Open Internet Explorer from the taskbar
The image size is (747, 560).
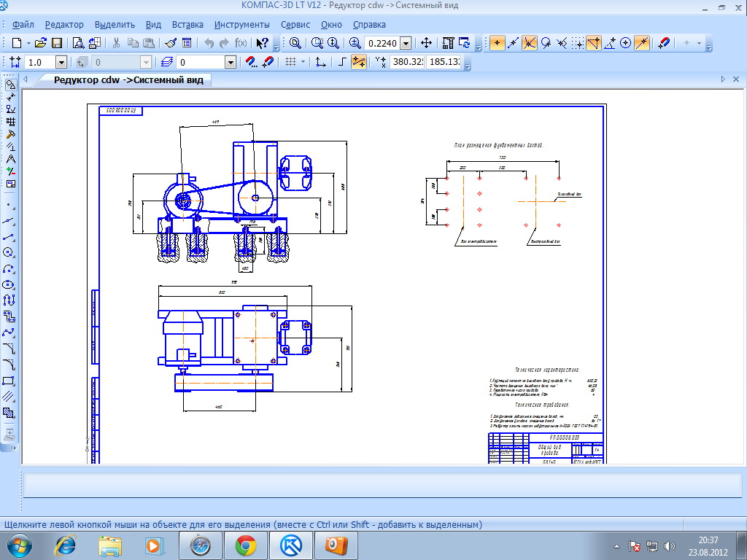tap(66, 545)
